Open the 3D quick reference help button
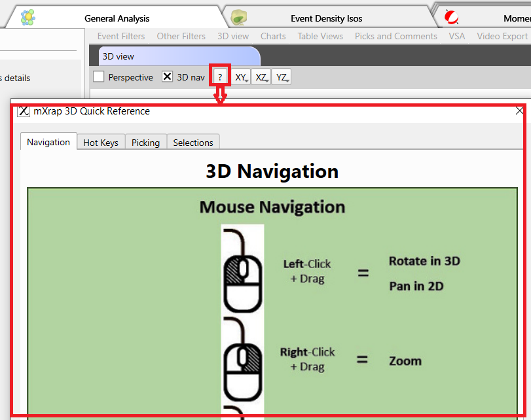Screen dimensions: 531x420 (x=220, y=77)
